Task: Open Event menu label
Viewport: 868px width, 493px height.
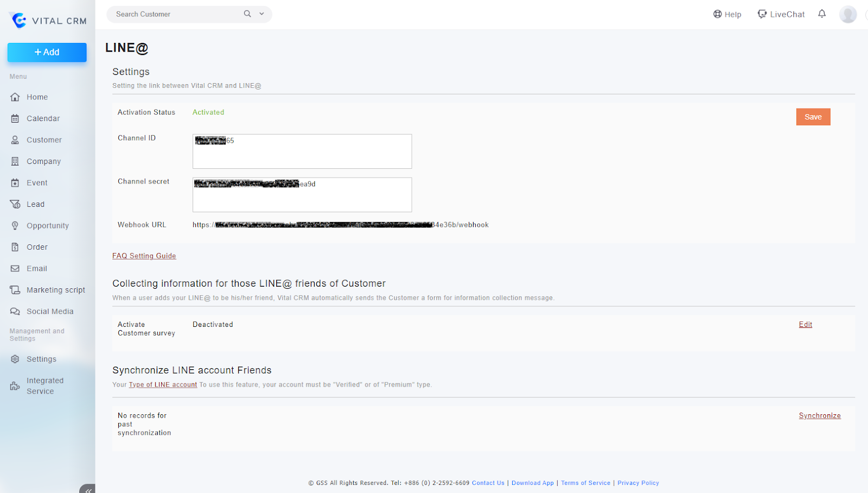Action: (x=37, y=183)
